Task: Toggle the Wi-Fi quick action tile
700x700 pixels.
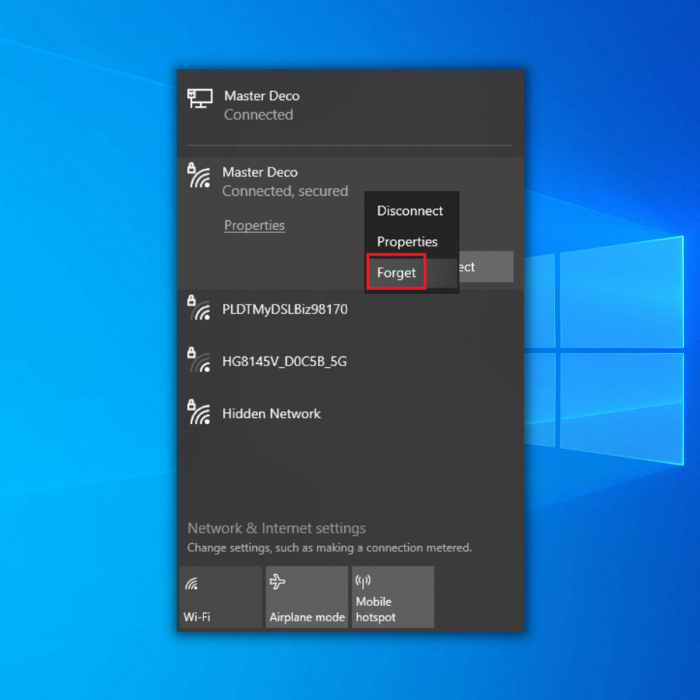Action: [221, 597]
